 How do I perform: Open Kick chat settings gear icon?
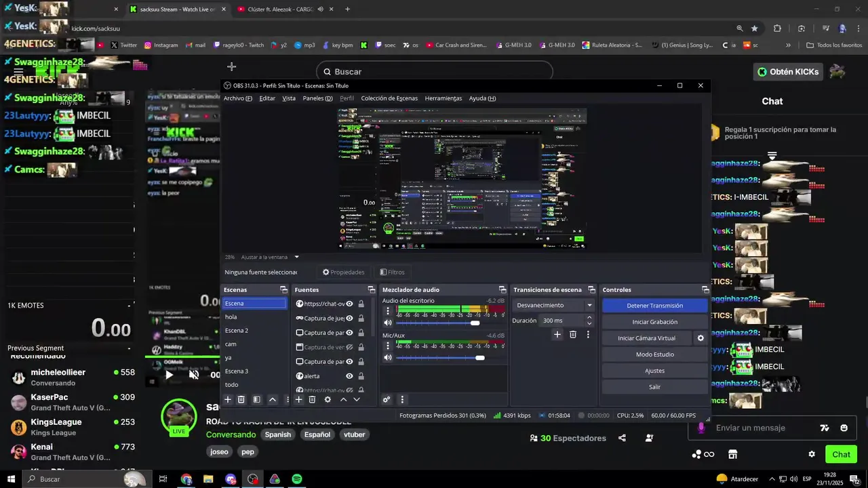pos(812,454)
